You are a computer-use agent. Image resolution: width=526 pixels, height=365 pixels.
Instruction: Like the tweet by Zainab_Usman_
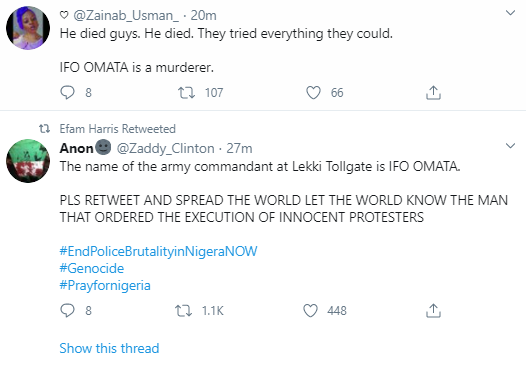tap(313, 93)
